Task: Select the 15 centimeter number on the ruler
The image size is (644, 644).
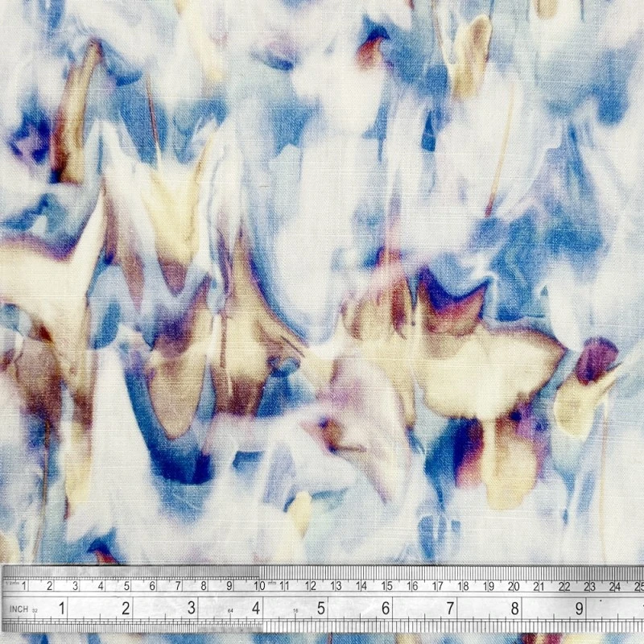Action: click(386, 585)
